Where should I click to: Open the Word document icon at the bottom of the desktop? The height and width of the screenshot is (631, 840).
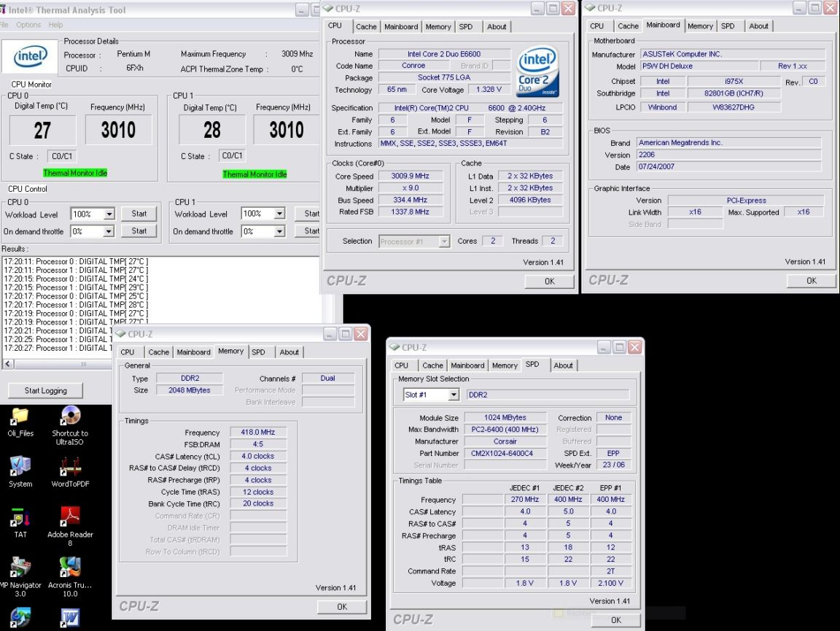click(70, 618)
